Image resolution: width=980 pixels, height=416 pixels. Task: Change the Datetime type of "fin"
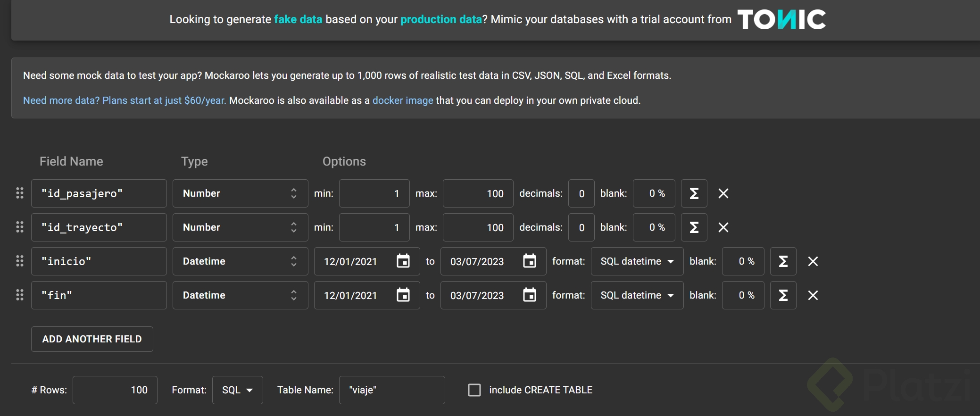click(241, 295)
